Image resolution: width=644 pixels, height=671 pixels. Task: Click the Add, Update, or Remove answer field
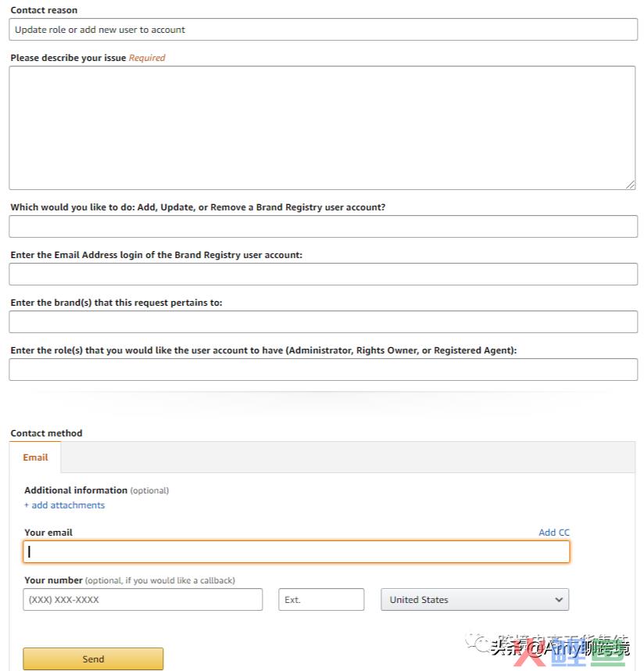[323, 226]
